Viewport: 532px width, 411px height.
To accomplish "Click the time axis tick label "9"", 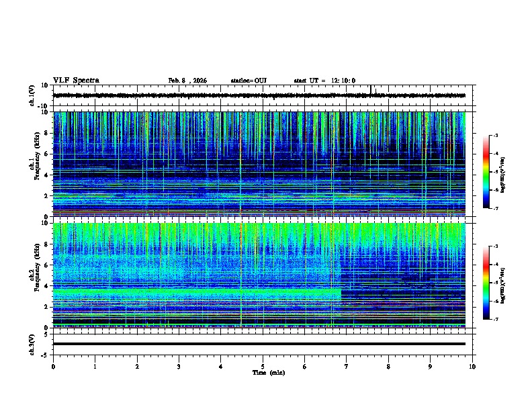I will pos(430,367).
